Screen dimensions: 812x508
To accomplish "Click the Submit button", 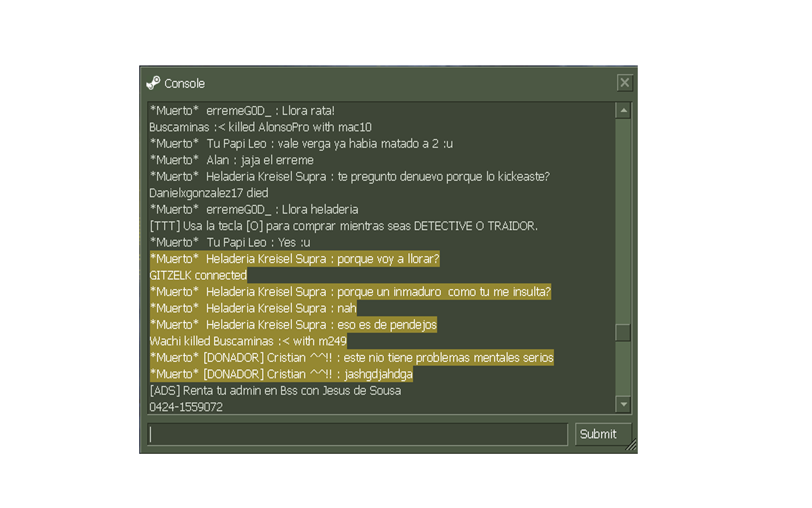I will (x=603, y=434).
